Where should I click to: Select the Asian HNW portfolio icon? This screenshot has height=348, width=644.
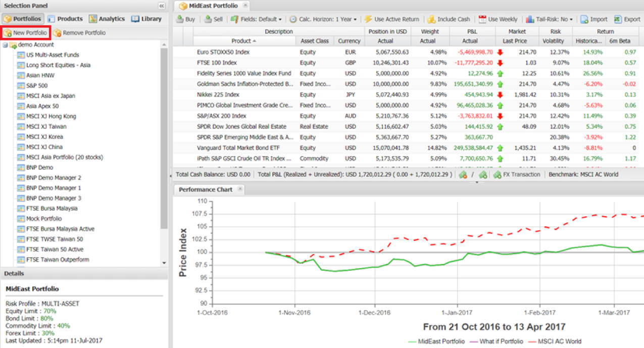pos(21,75)
